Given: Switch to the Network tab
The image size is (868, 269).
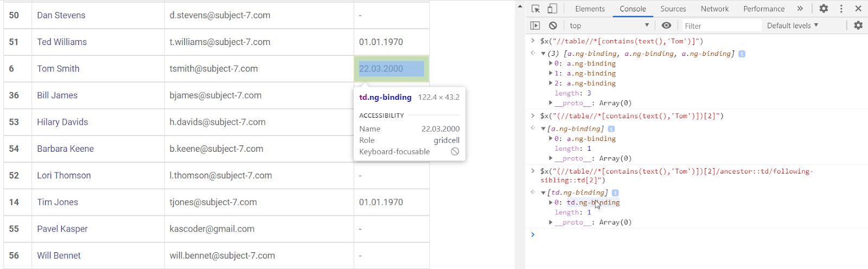Looking at the screenshot, I should [x=714, y=9].
